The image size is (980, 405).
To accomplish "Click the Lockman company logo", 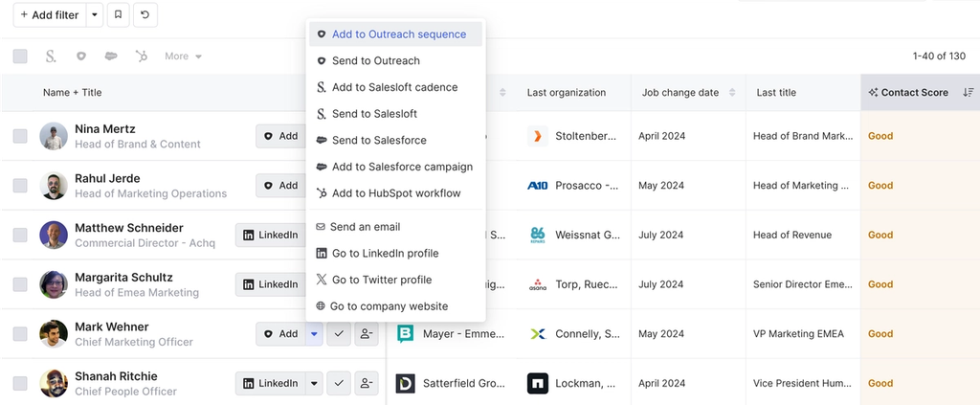I will tap(538, 383).
